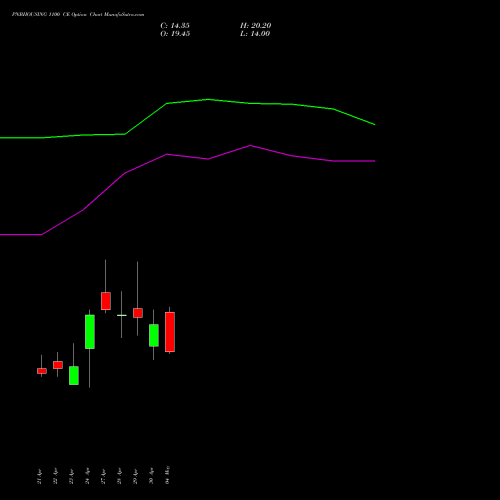Click the green candle for 23 Apr
500x500 pixels.
coord(74,376)
